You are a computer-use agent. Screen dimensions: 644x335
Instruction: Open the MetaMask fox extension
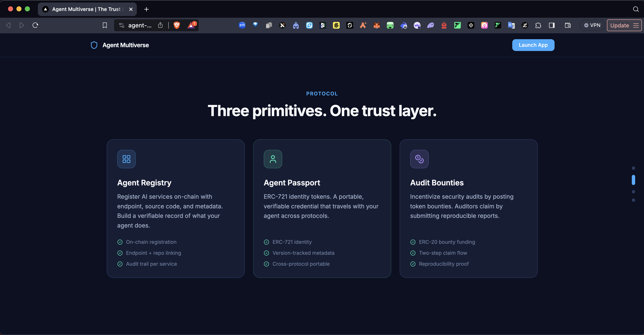click(377, 25)
